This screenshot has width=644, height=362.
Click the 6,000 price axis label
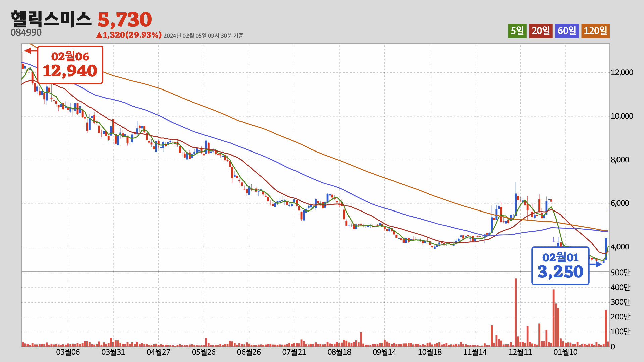[x=620, y=203]
